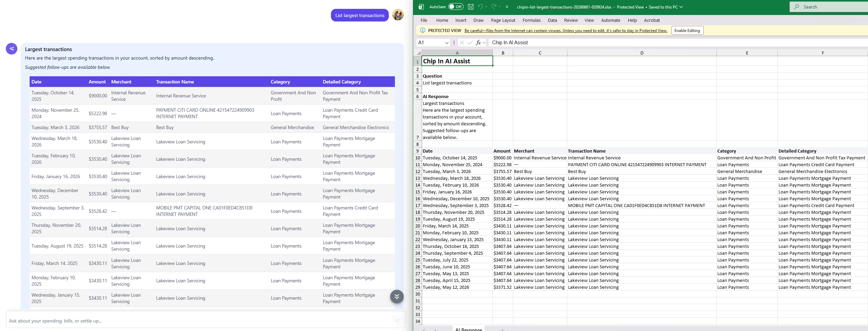The width and height of the screenshot is (868, 331).
Task: Click the Save disk icon in Excel
Action: 471,7
